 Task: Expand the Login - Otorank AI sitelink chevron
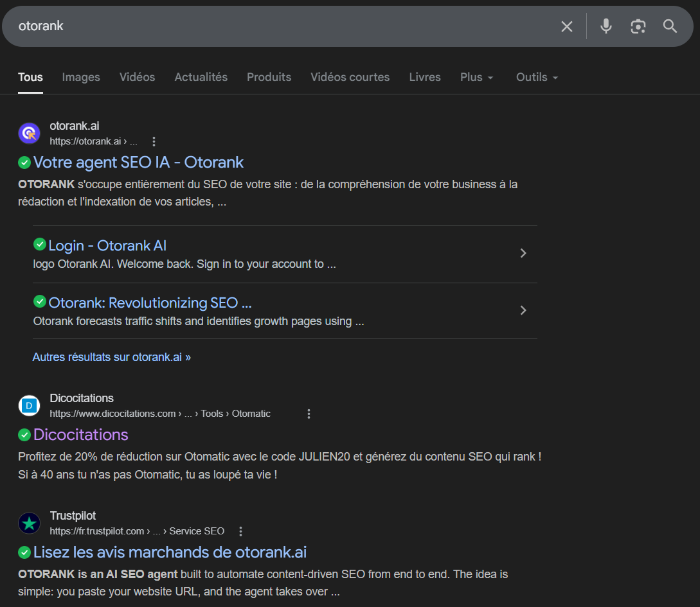(x=523, y=253)
